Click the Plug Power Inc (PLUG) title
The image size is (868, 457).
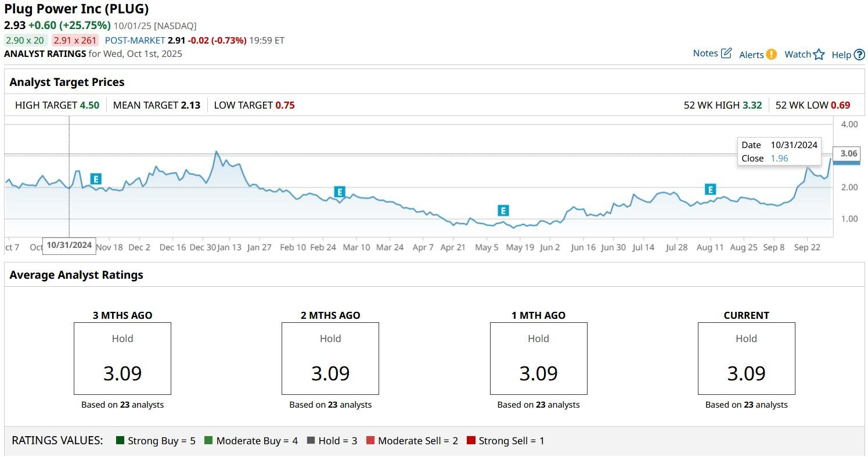pos(76,9)
